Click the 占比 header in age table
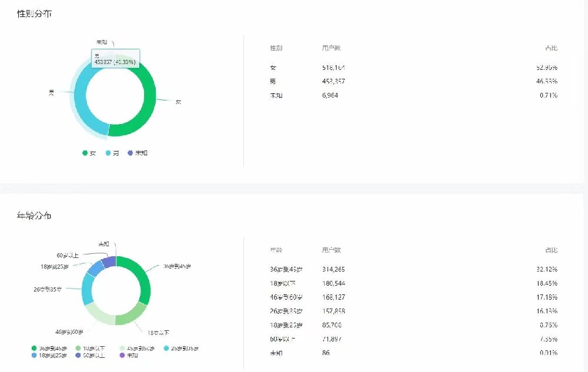The width and height of the screenshot is (588, 372). (550, 250)
